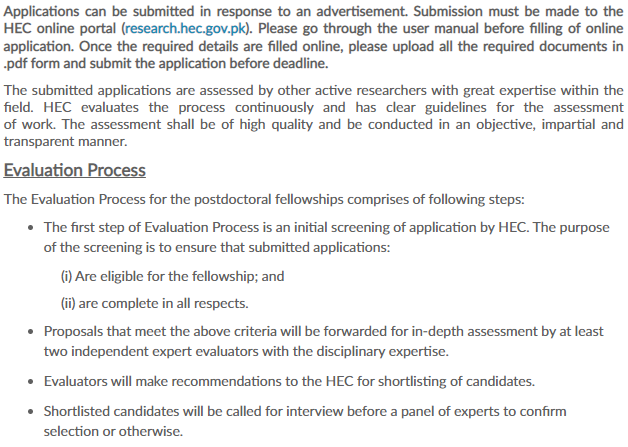Click the bullet about Proposals meeting above criteria
Screen dimensions: 628x447
pyautogui.click(x=324, y=341)
